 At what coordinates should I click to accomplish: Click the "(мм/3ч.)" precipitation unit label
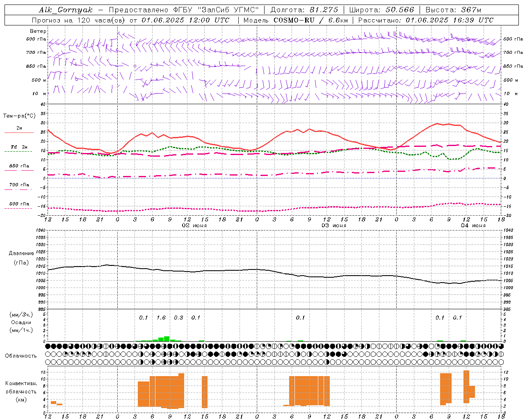pos(21,315)
